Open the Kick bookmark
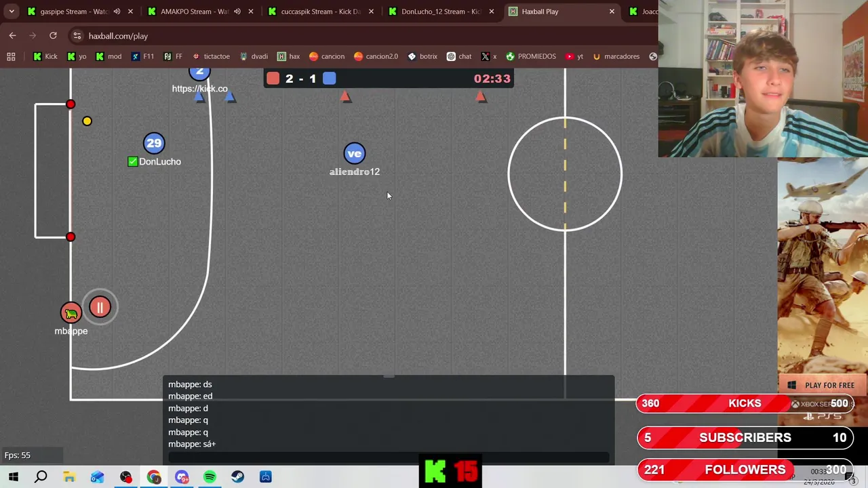868x488 pixels. [x=45, y=56]
